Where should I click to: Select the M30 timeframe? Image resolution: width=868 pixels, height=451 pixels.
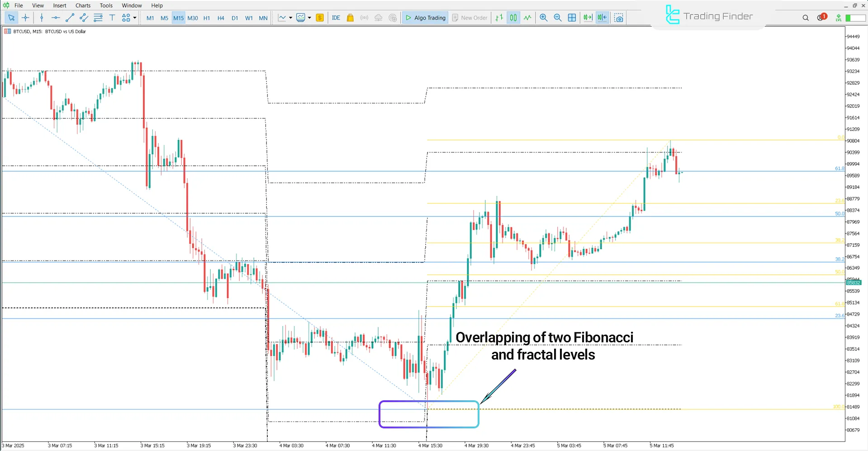coord(193,18)
